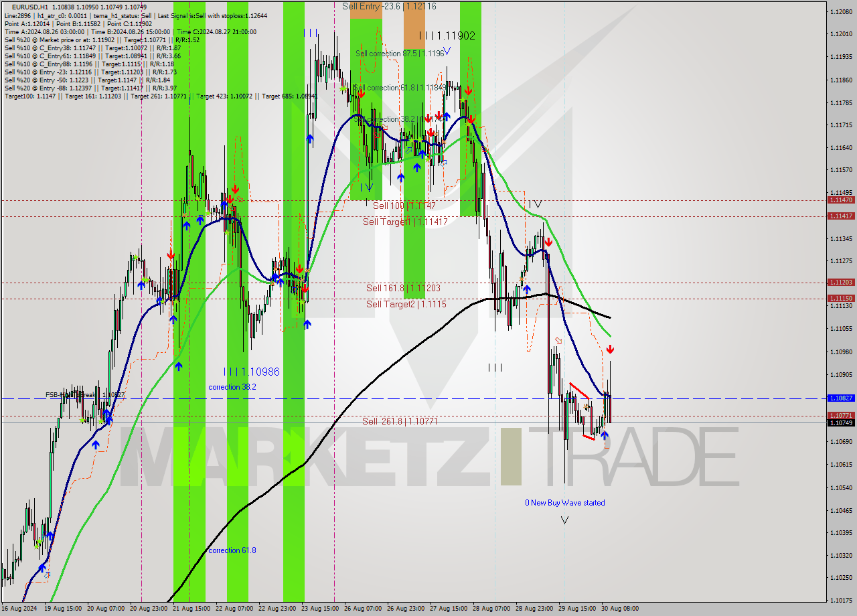The image size is (857, 616).
Task: Click the '0 New Buy Wave started' label
Action: [x=564, y=503]
